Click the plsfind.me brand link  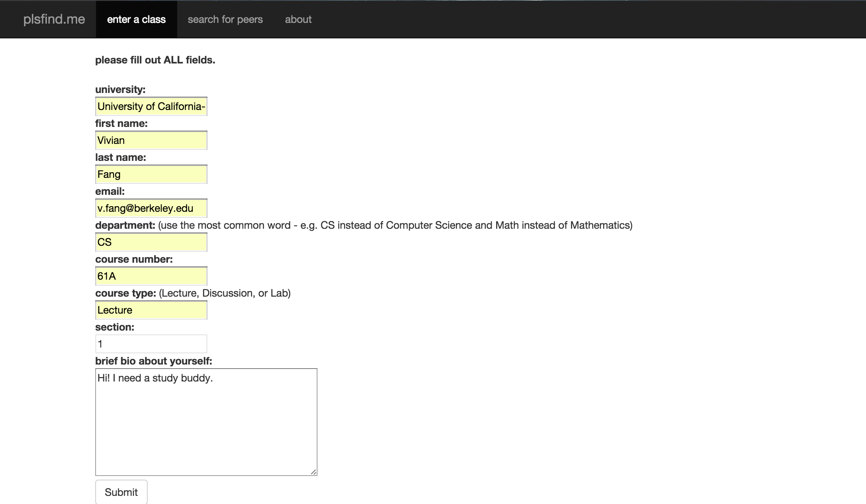point(54,19)
